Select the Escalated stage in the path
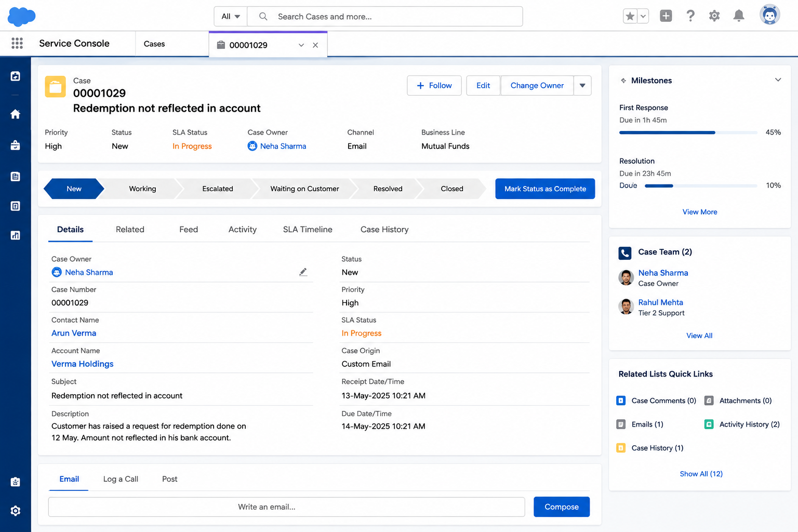This screenshot has width=798, height=532. pyautogui.click(x=218, y=189)
